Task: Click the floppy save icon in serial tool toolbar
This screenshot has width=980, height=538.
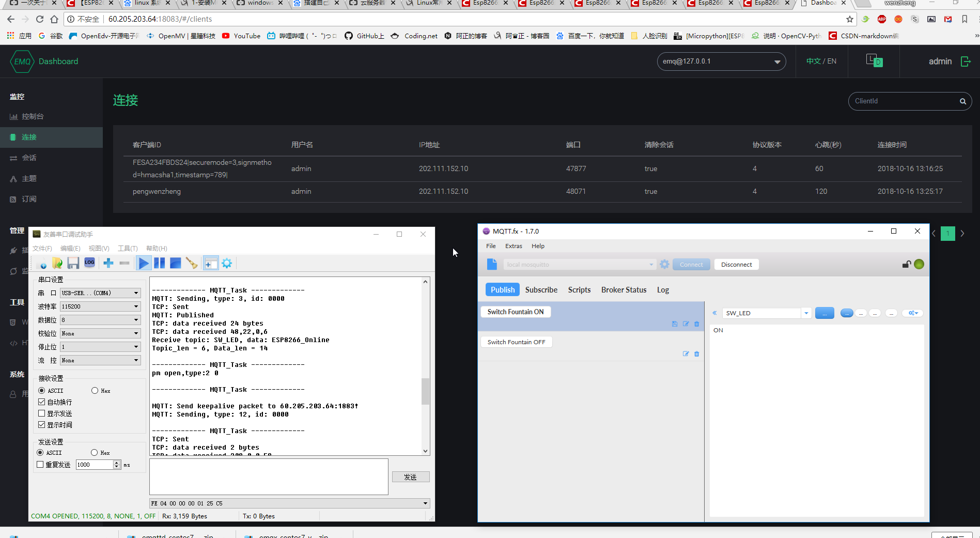Action: pyautogui.click(x=73, y=264)
